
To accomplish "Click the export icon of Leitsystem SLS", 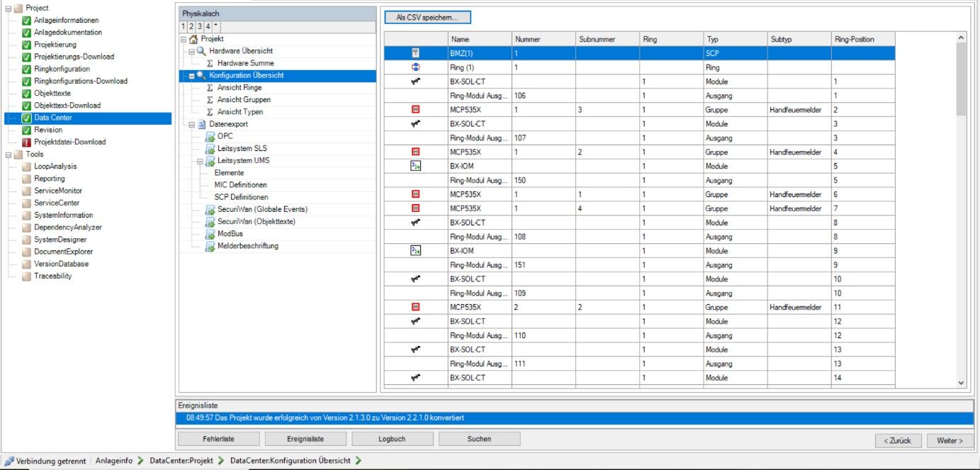I will 210,148.
